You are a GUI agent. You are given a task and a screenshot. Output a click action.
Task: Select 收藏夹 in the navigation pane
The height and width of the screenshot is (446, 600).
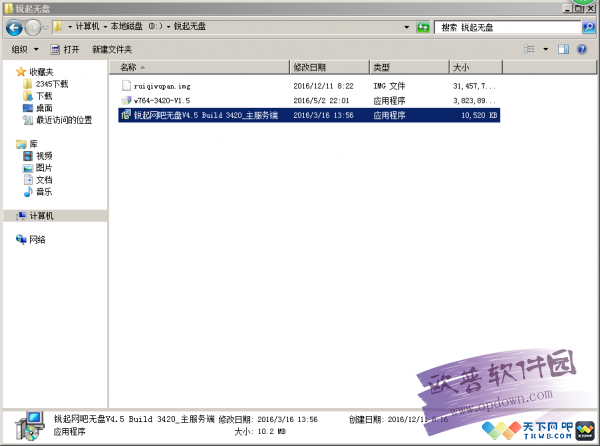(x=41, y=72)
